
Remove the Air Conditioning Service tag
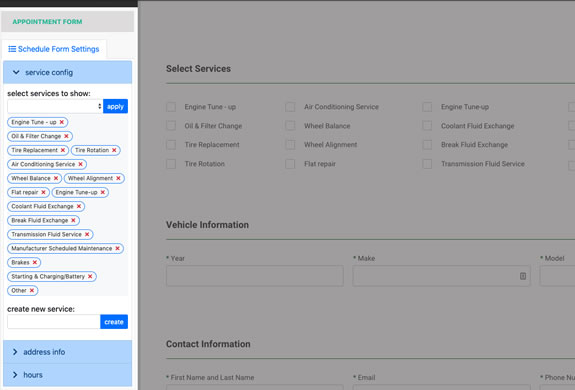click(80, 164)
